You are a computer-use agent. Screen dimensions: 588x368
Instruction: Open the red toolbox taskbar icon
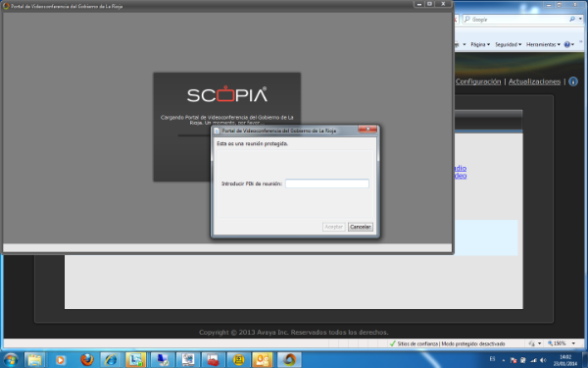[213, 360]
